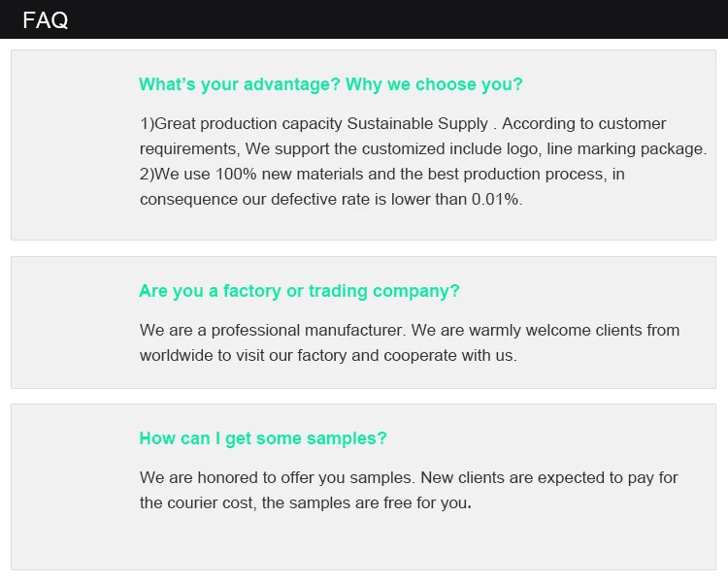Viewport: 728px width, 582px height.
Task: Click the "How can I get some samples?" heading
Action: [262, 438]
